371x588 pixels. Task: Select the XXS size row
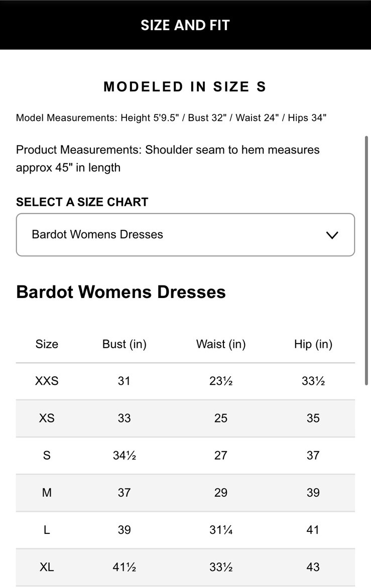(46, 381)
